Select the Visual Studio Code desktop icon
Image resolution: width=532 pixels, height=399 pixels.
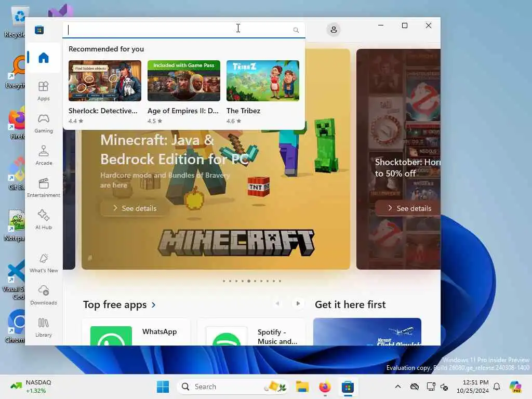(14, 279)
